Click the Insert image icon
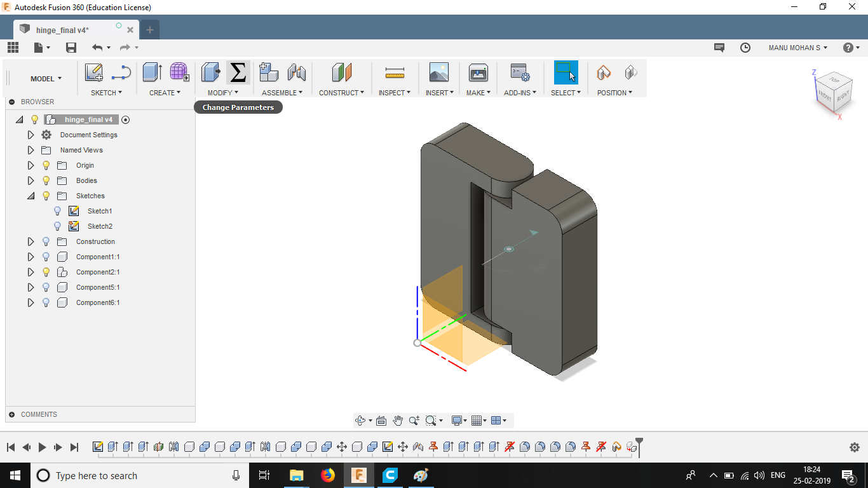The height and width of the screenshot is (488, 868). click(439, 72)
